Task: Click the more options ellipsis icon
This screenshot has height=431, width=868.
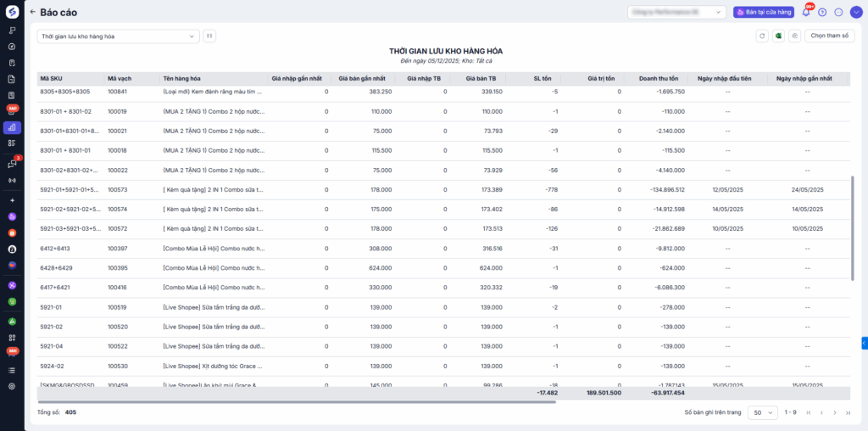Action: (838, 12)
